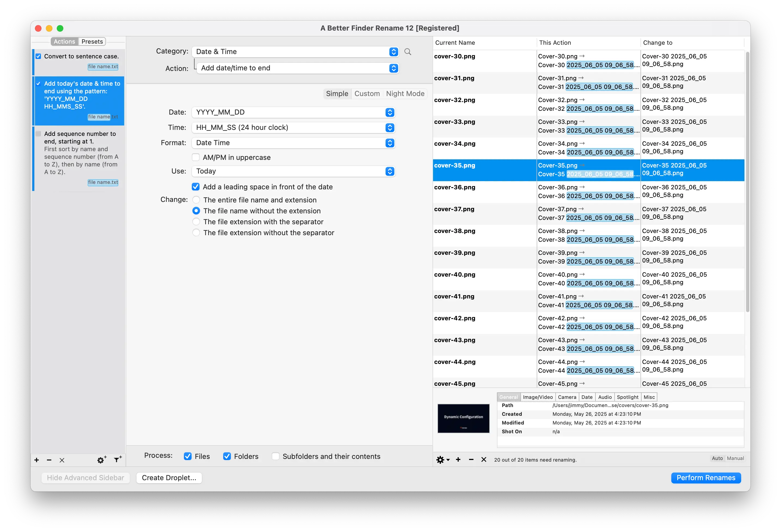Click the file name.txt tag under sentence case
The height and width of the screenshot is (532, 781).
[103, 67]
